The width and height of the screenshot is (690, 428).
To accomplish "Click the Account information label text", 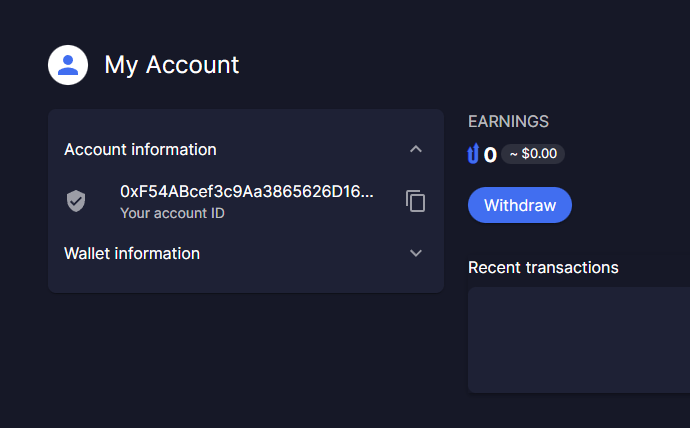I will click(x=140, y=150).
